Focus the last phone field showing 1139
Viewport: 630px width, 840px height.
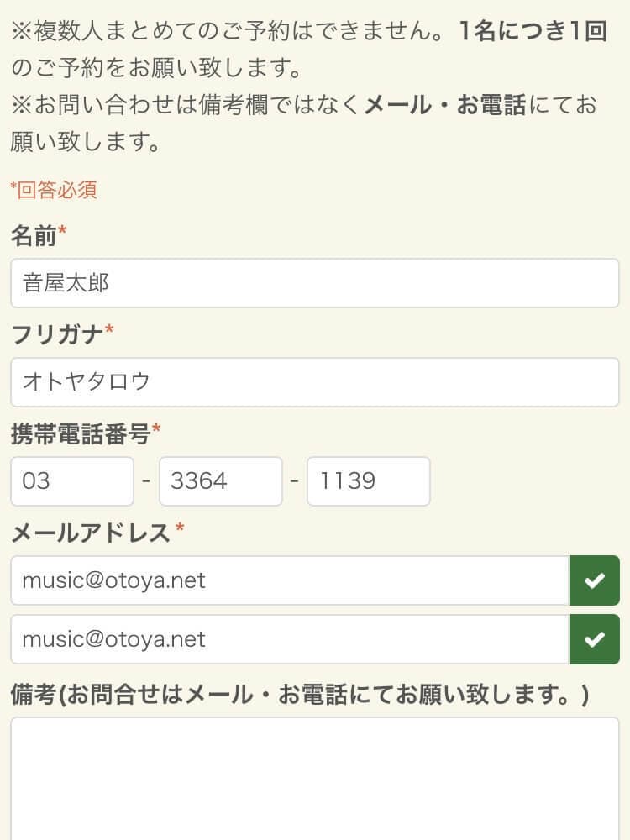pos(368,481)
